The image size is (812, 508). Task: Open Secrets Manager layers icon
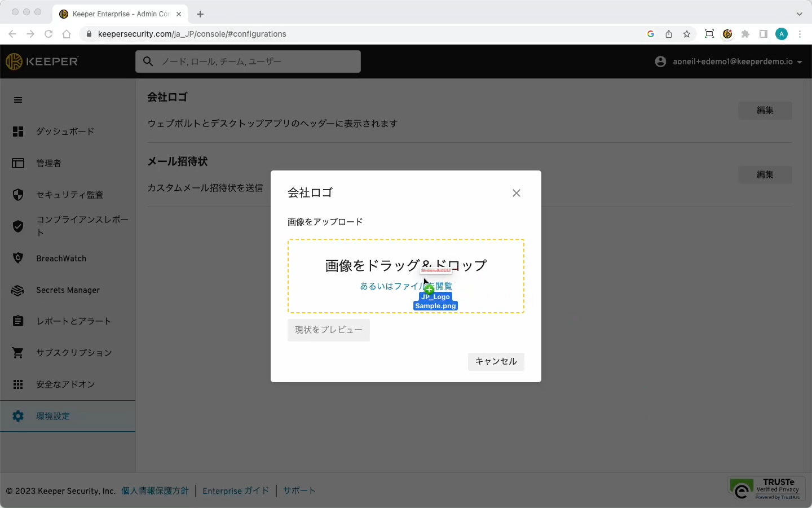pyautogui.click(x=18, y=290)
